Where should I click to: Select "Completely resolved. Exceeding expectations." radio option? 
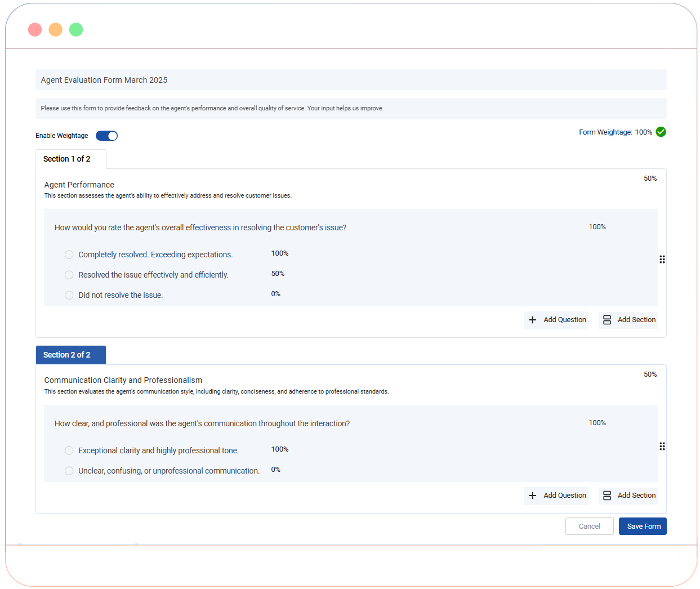click(x=69, y=255)
